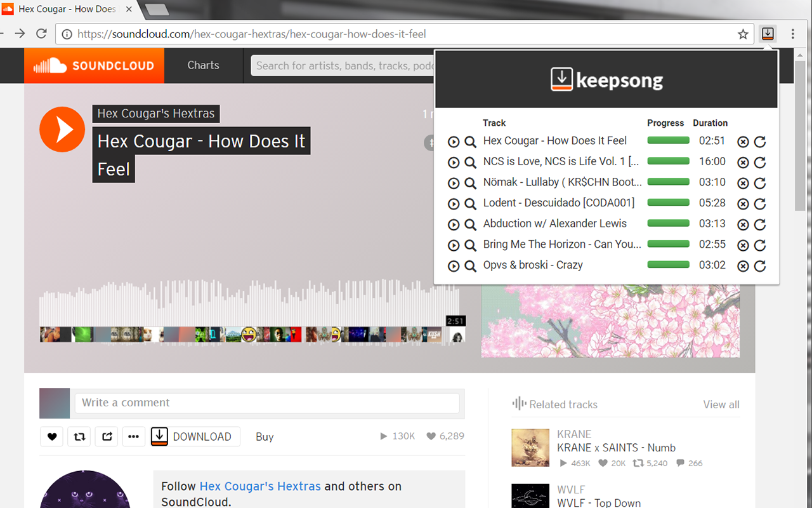Click the Buy link
This screenshot has width=812, height=508.
[265, 437]
